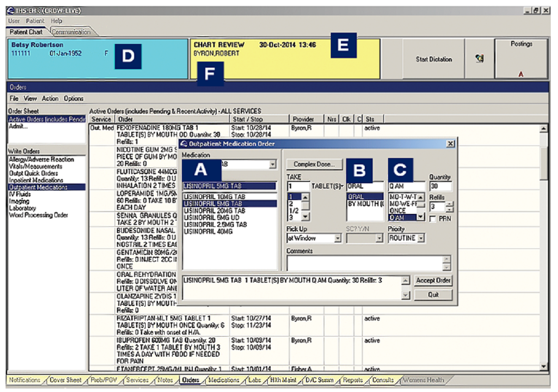Decrease the Refills stepper value
Image resolution: width=558 pixels, height=392 pixels.
tap(450, 209)
